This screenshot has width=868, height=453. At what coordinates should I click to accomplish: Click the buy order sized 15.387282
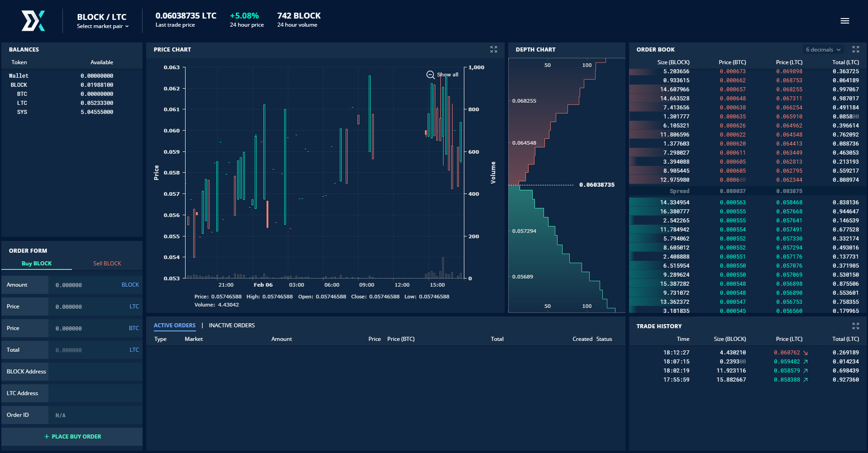click(x=748, y=284)
